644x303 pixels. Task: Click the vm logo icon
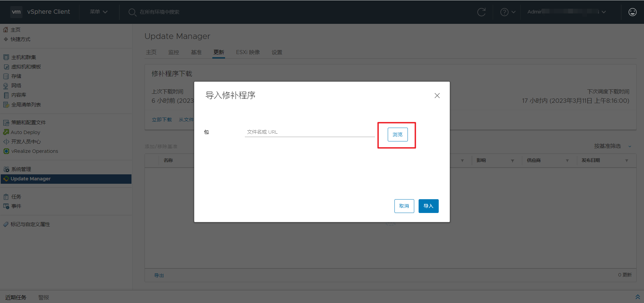point(16,12)
